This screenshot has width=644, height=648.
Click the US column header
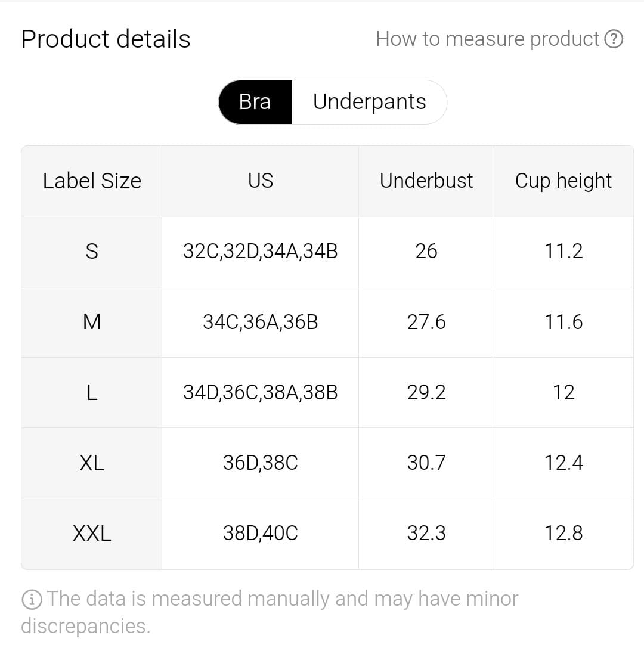click(x=261, y=181)
